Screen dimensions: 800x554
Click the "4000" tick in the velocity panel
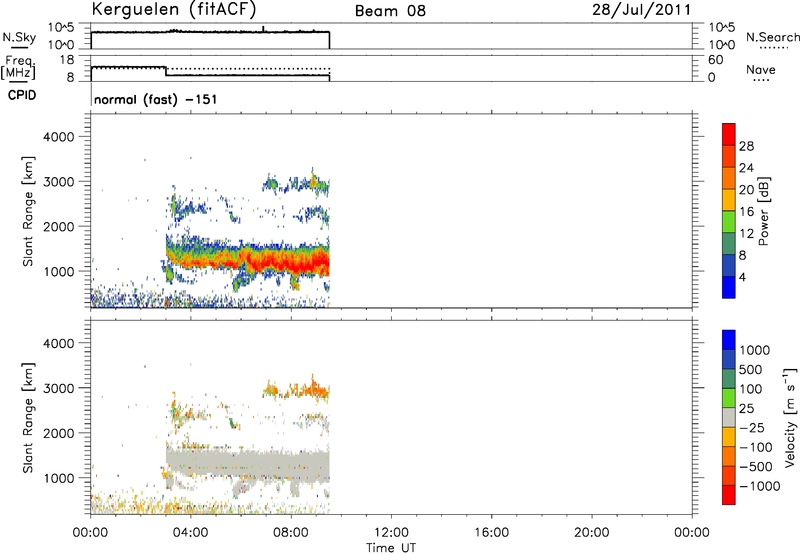(x=58, y=343)
